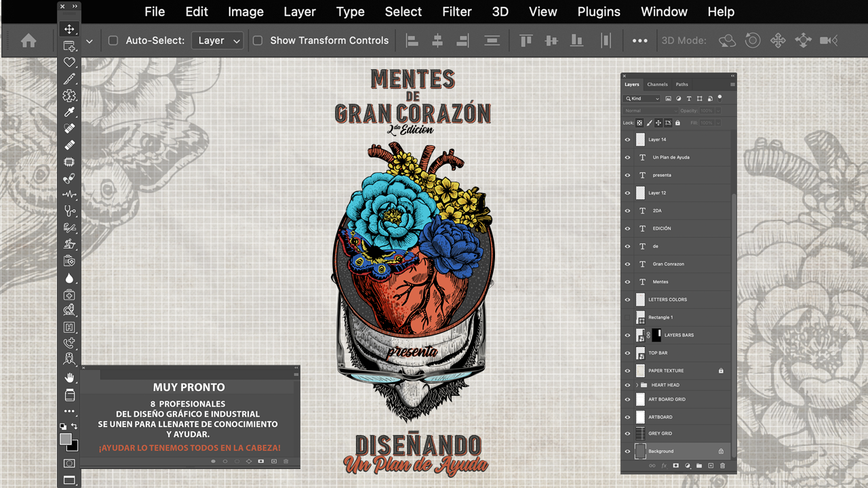Create a new layer from Layers panel footer

(x=711, y=466)
